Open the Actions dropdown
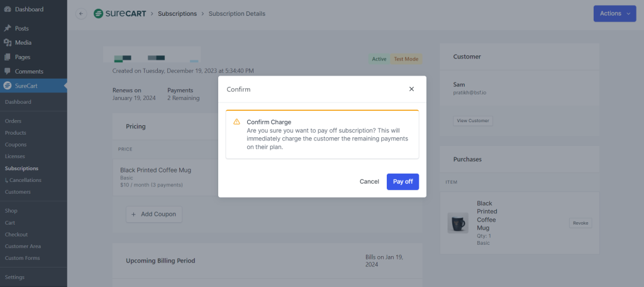 coord(614,13)
